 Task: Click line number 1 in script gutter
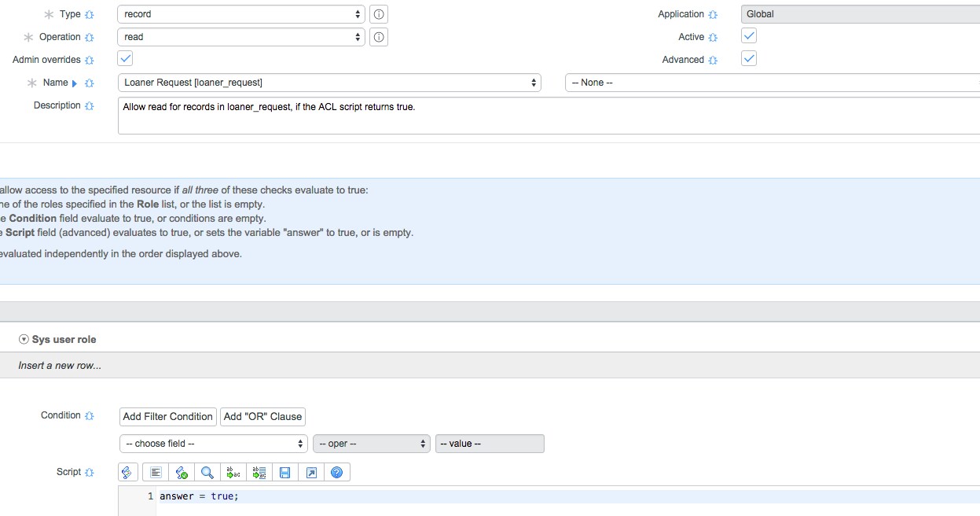pos(150,496)
